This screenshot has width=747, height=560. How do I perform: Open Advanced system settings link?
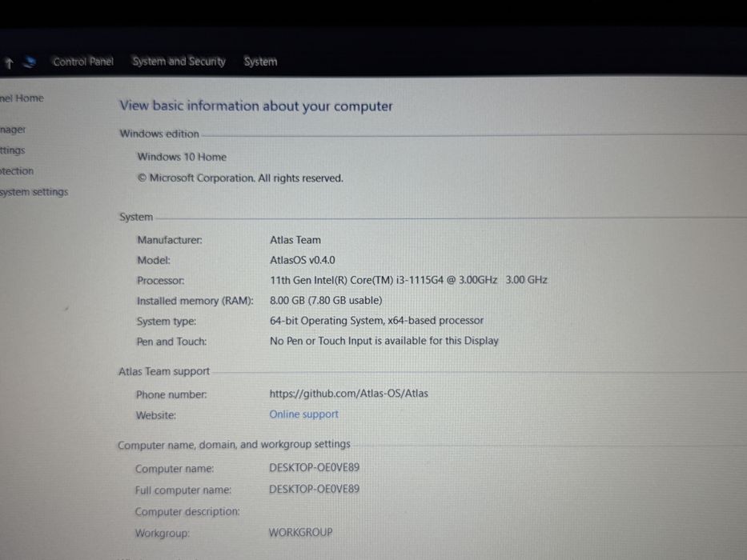click(34, 192)
